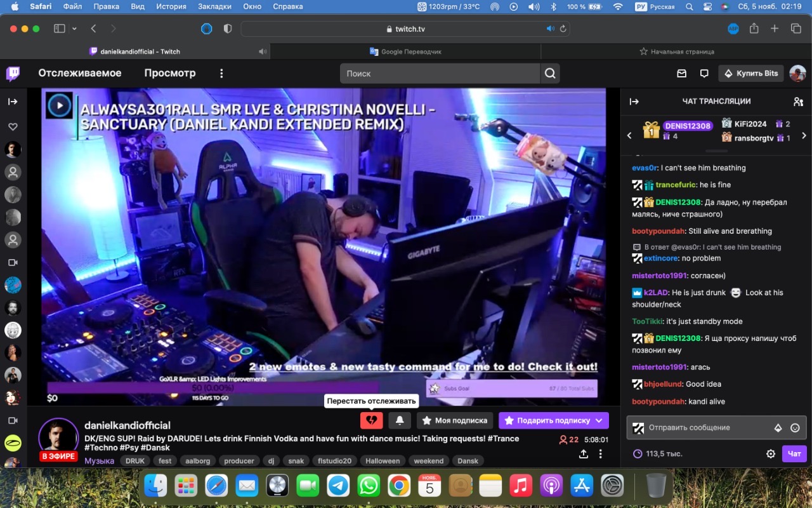Open Safari privacy report shield icon
This screenshot has width=812, height=508.
(x=228, y=29)
